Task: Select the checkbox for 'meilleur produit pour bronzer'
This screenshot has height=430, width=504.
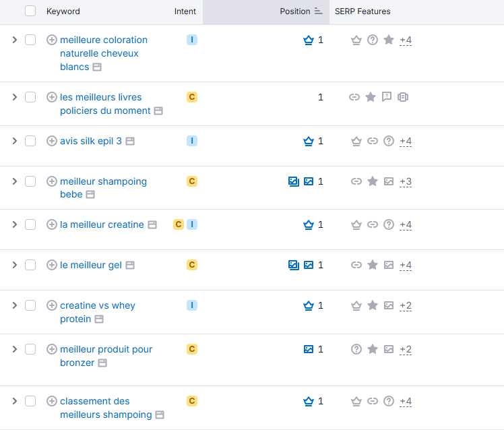Action: point(30,349)
